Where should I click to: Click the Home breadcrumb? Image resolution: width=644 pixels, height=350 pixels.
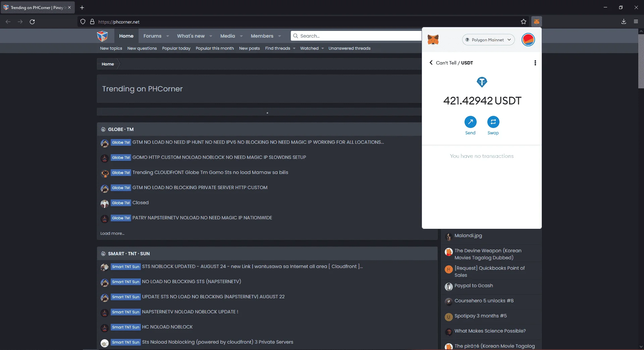(x=108, y=64)
